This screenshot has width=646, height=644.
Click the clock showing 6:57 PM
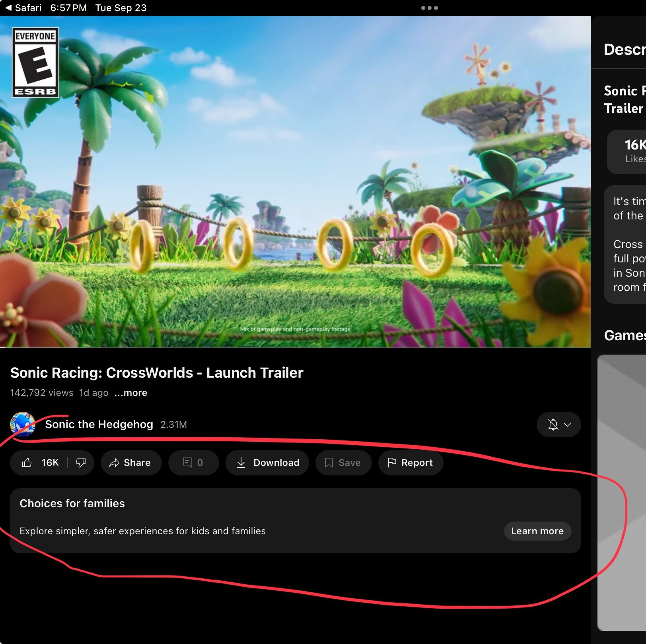click(x=68, y=8)
